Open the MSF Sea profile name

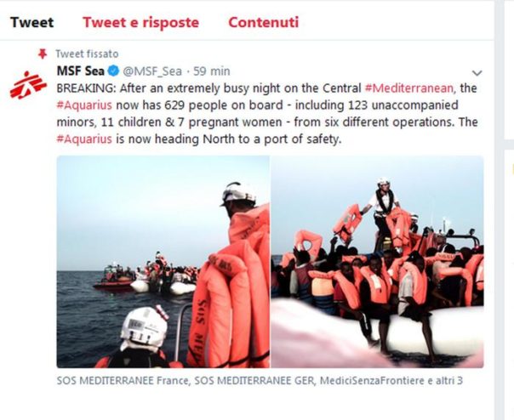[x=81, y=71]
